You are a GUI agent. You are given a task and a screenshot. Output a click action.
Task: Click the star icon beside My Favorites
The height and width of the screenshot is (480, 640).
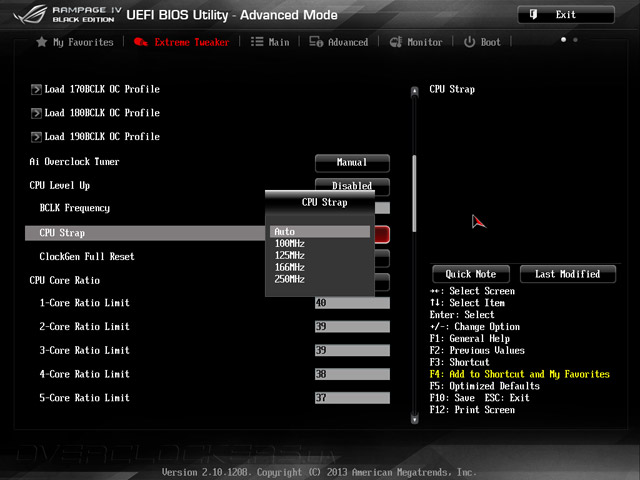[41, 42]
